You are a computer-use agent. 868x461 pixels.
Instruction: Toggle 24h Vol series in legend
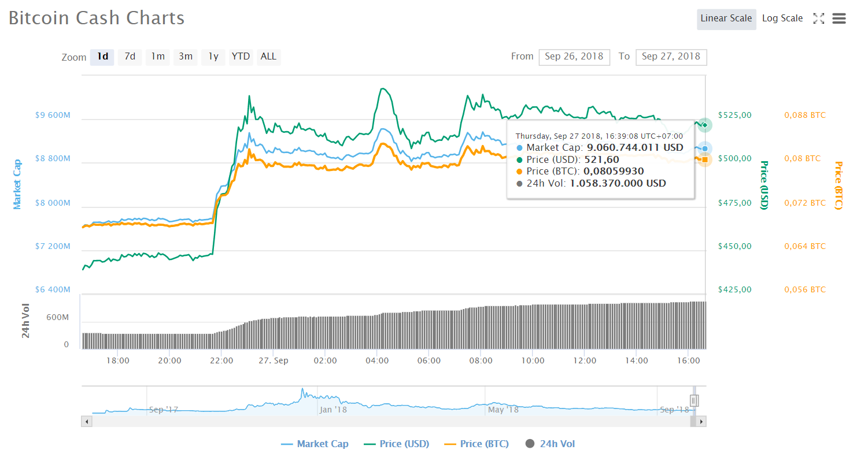pyautogui.click(x=550, y=444)
